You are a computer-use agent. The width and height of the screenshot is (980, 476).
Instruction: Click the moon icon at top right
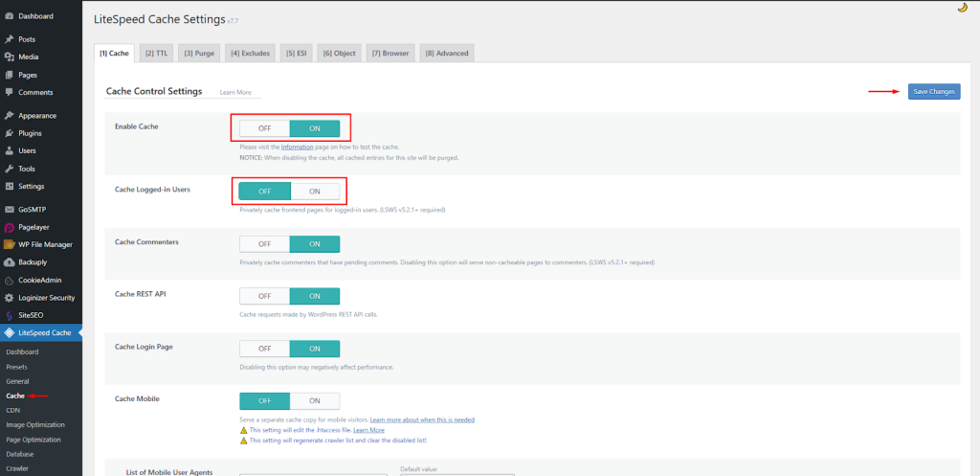pyautogui.click(x=963, y=8)
